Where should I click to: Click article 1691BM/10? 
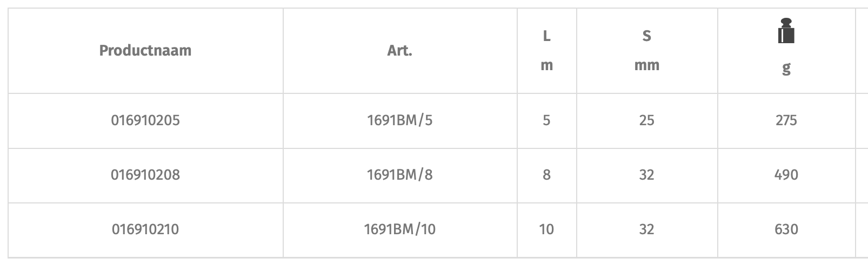click(400, 229)
